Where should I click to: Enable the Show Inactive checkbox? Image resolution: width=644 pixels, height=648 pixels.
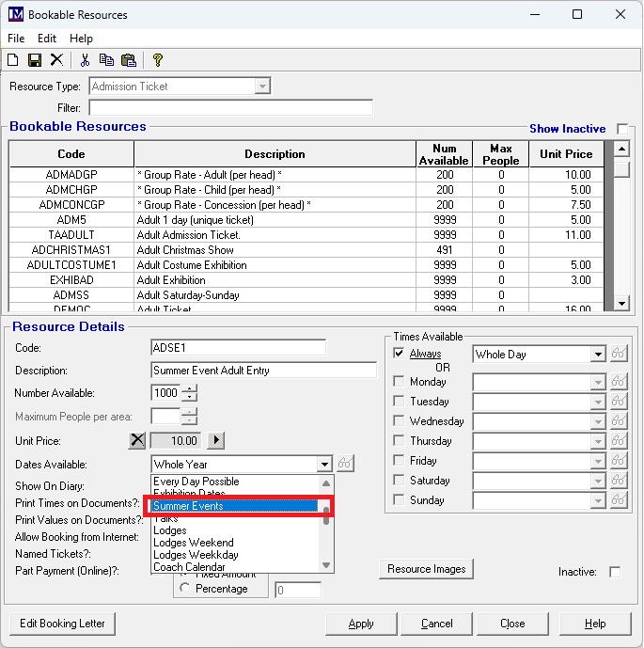pos(622,129)
